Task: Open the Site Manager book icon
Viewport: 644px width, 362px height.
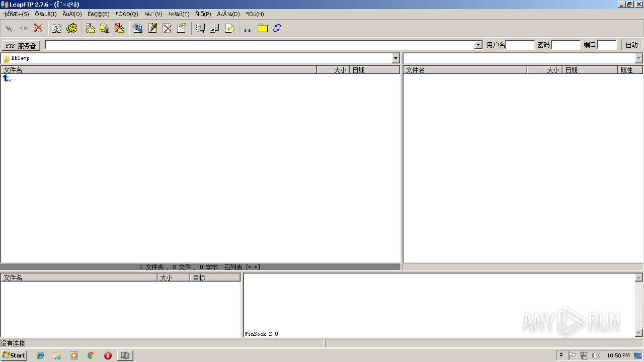Action: click(x=57, y=29)
